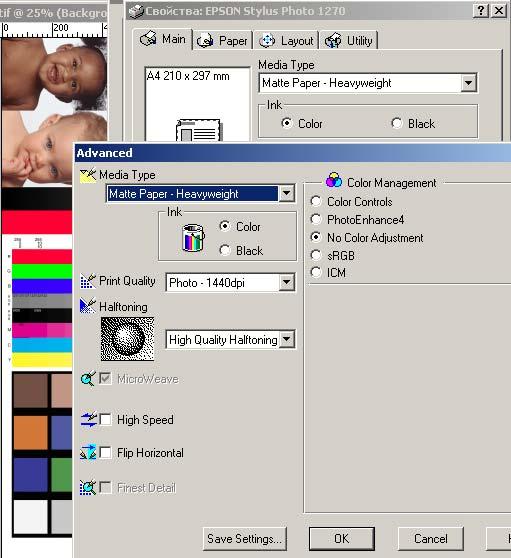Click Cancel in the Advanced dialog
The height and width of the screenshot is (558, 511).
(x=431, y=539)
